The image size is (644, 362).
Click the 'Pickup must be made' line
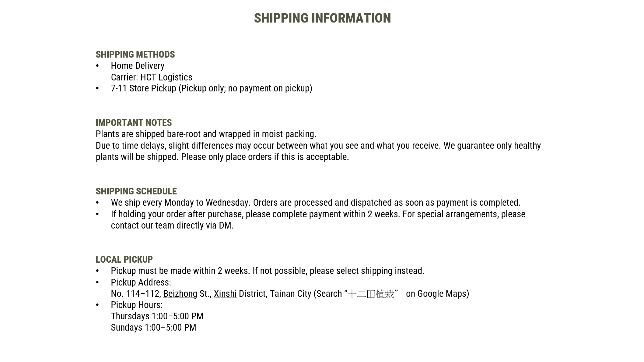click(268, 271)
